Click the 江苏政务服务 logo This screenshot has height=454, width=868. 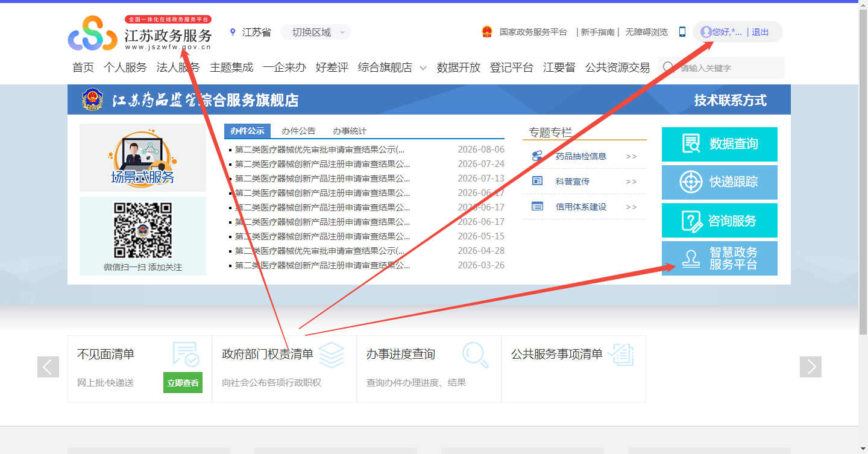pos(140,33)
